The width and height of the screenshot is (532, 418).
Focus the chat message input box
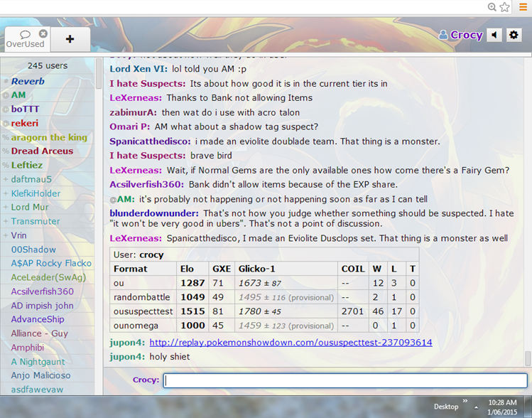(345, 380)
